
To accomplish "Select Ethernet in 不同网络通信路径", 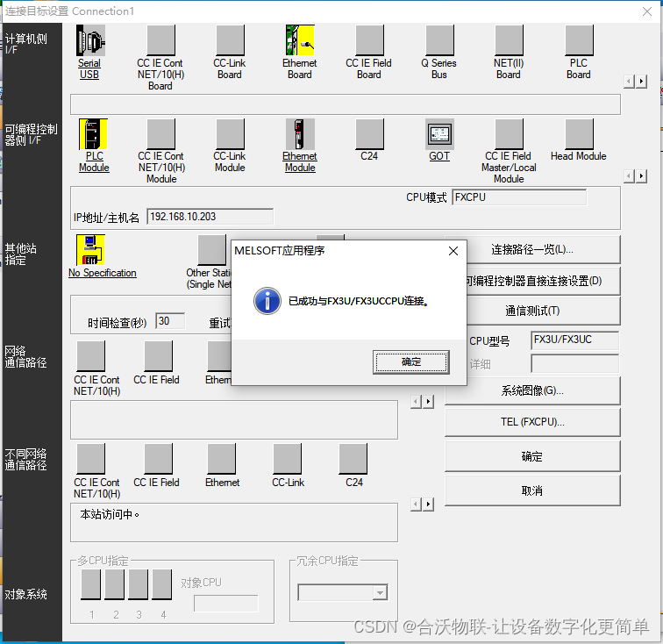I will [221, 459].
